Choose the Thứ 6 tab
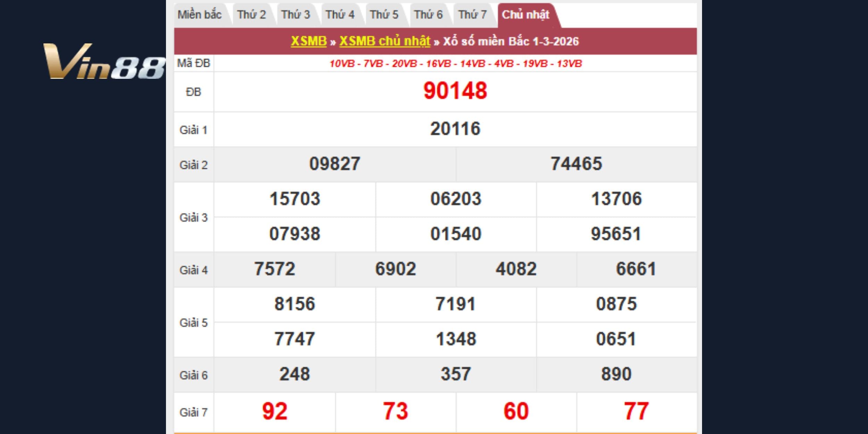The image size is (868, 434). click(x=428, y=15)
